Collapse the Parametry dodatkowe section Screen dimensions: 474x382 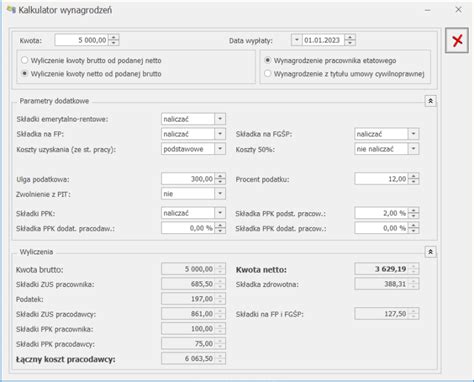[430, 101]
